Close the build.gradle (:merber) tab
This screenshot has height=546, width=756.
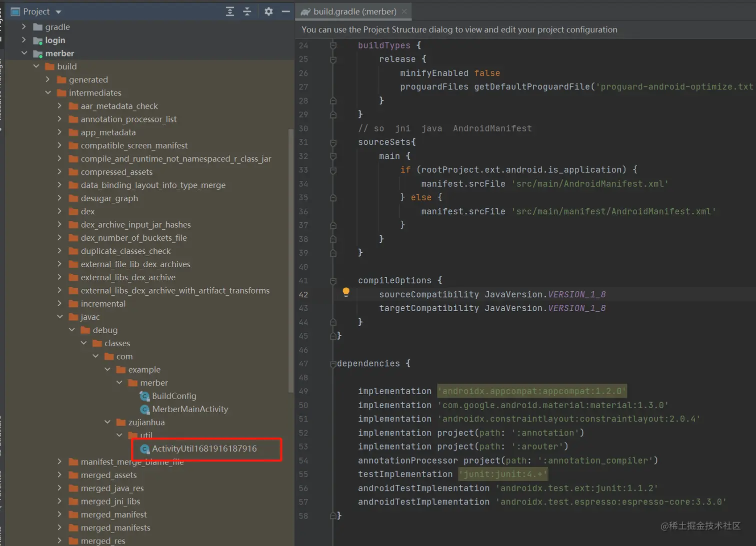[x=404, y=11]
